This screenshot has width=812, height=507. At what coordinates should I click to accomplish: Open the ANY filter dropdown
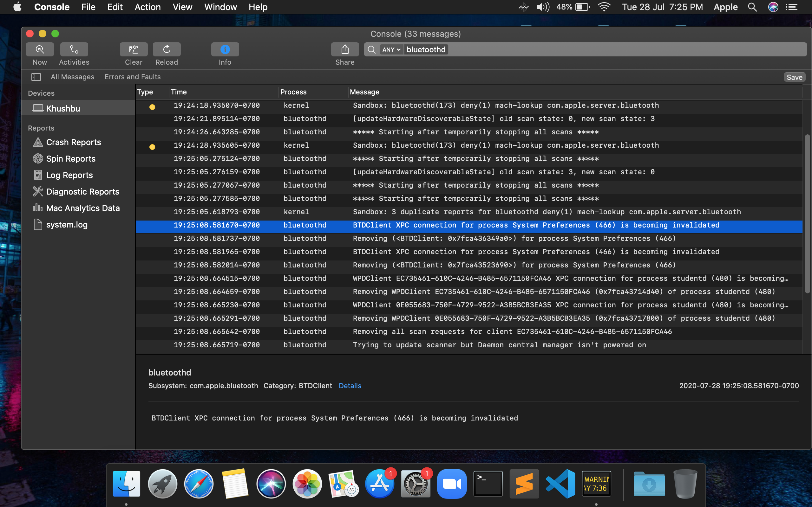click(x=391, y=50)
